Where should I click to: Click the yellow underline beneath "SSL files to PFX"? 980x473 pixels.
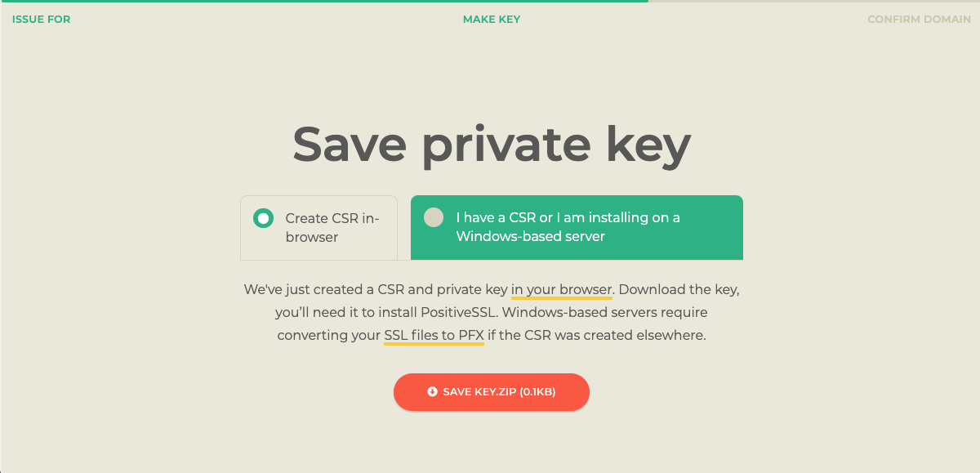(434, 344)
